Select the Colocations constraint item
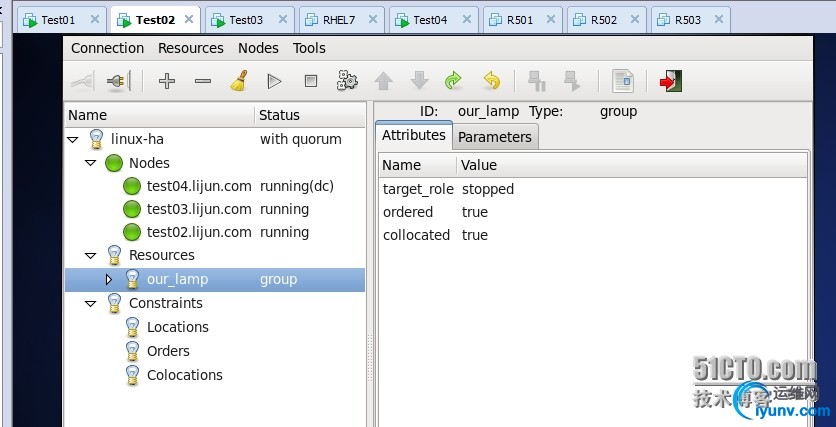Viewport: 836px width, 427px height. point(184,375)
